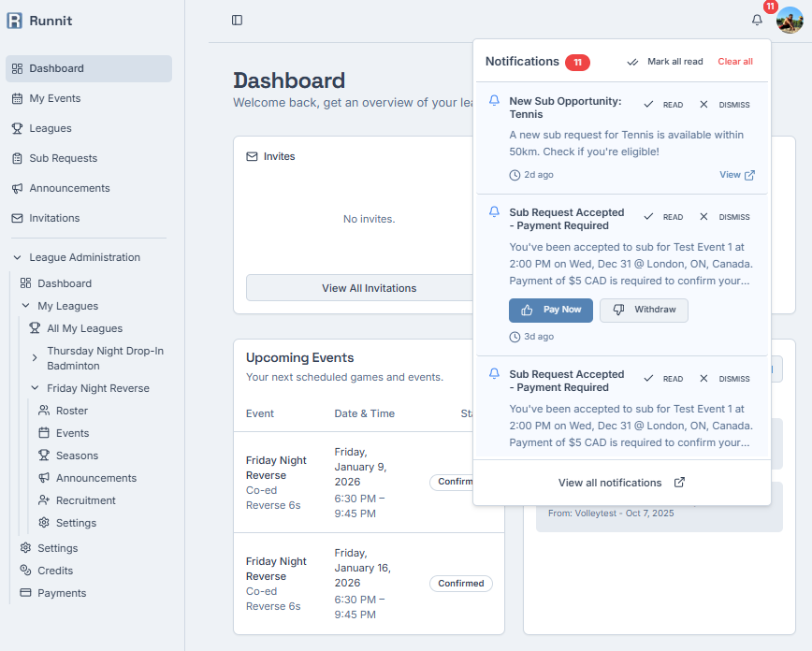Click the Runnit logo icon
Viewport: 812px width, 651px height.
pyautogui.click(x=13, y=20)
